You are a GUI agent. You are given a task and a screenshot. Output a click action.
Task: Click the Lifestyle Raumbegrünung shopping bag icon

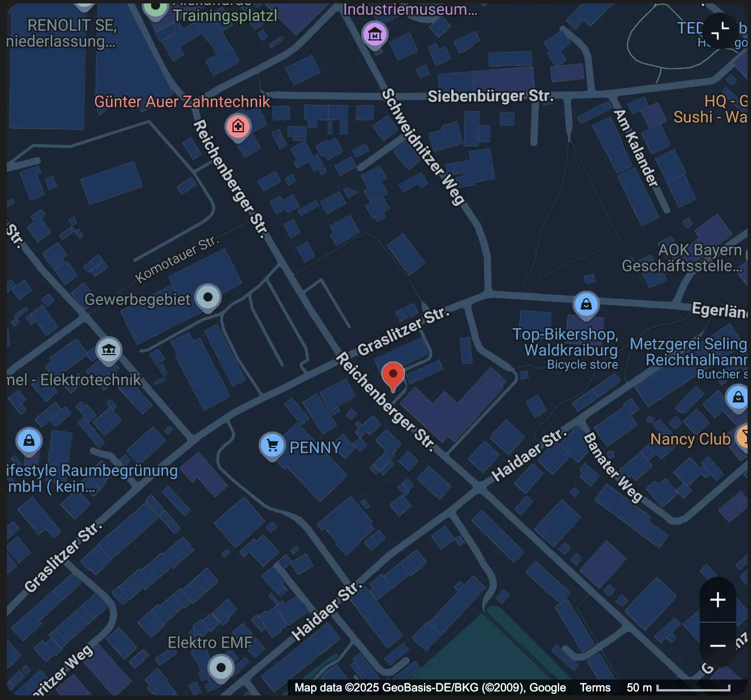[x=29, y=441]
